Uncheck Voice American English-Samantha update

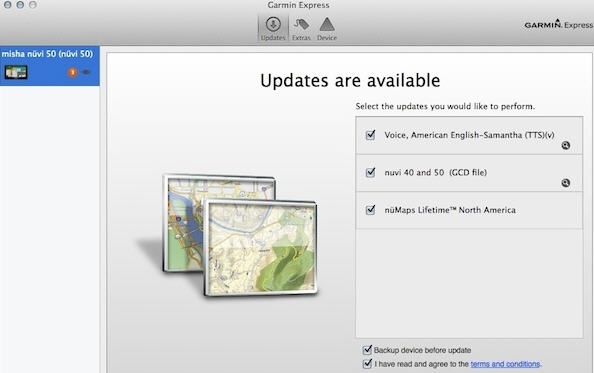370,135
